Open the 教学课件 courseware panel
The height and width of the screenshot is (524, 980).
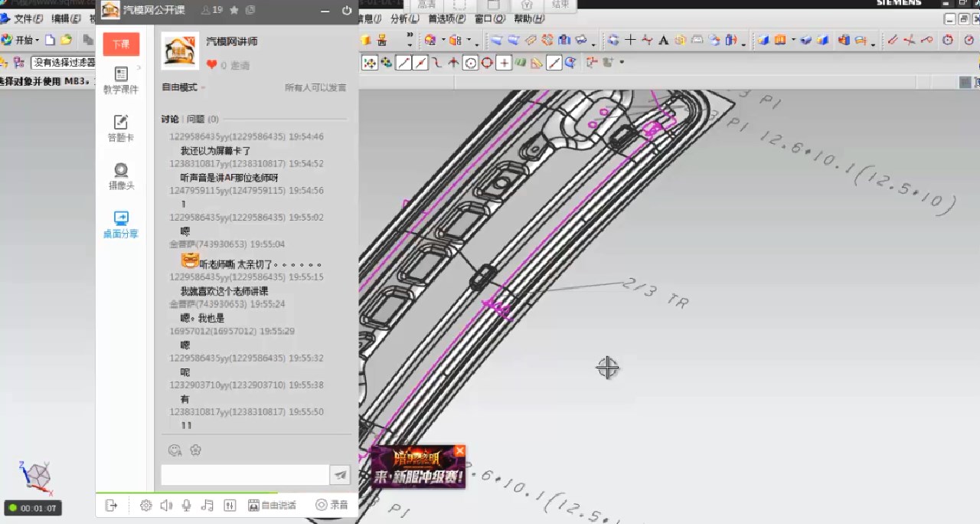click(x=121, y=80)
